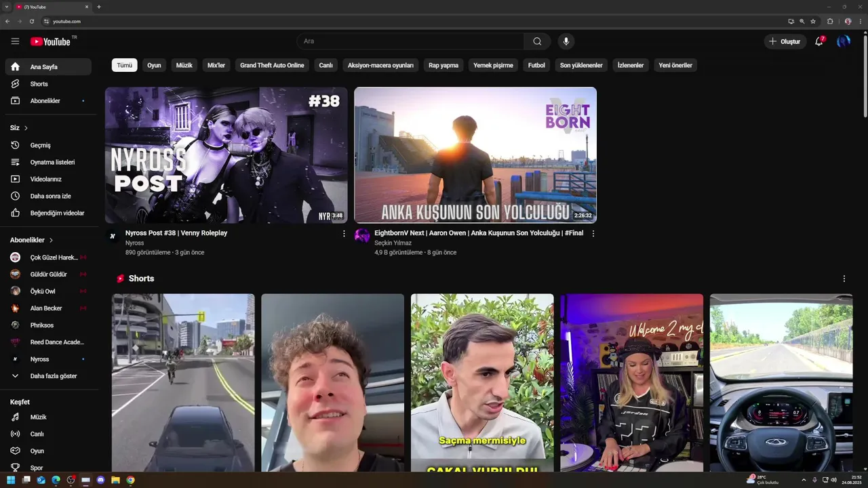Open the Shorts section more options
Viewport: 868px width, 488px height.
pyautogui.click(x=844, y=279)
